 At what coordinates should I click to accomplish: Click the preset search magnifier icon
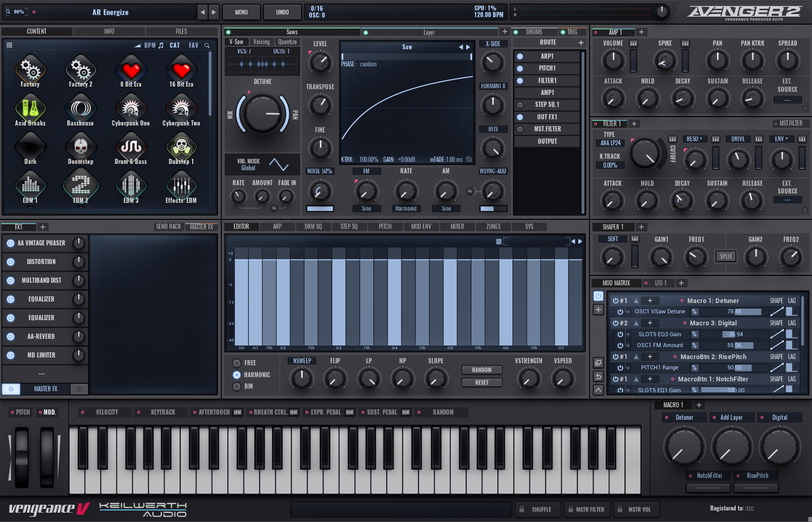[207, 46]
